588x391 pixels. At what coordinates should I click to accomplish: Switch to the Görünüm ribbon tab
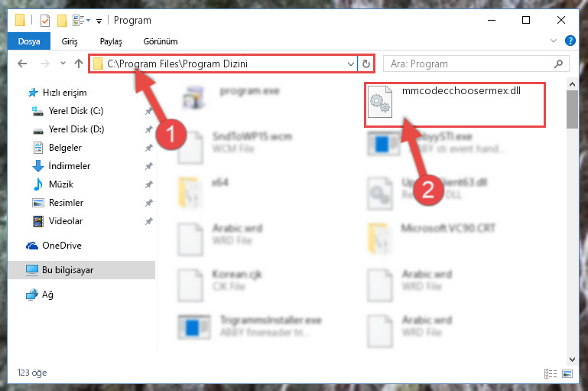point(160,41)
